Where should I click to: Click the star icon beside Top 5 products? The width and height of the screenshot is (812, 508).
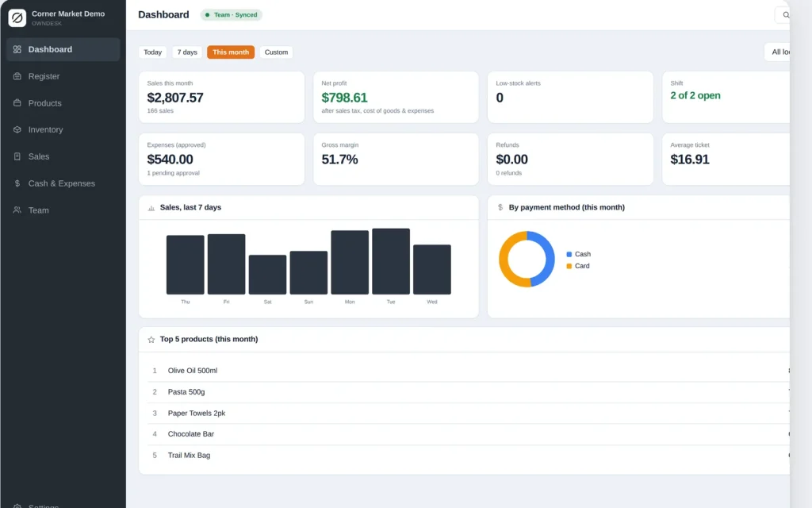pos(151,340)
